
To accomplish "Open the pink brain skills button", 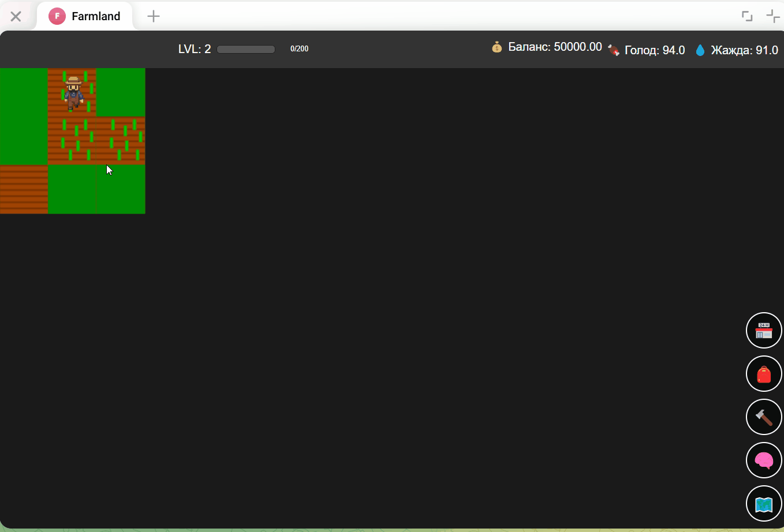I will click(x=764, y=460).
